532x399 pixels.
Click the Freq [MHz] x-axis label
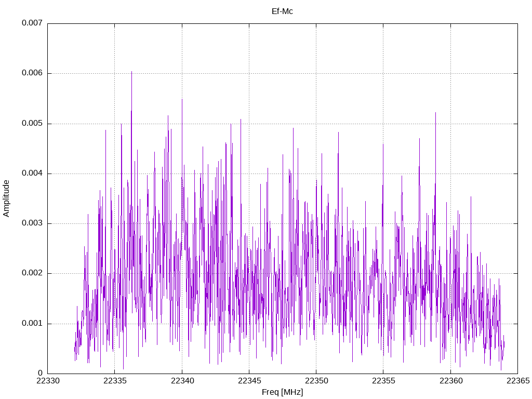click(282, 392)
